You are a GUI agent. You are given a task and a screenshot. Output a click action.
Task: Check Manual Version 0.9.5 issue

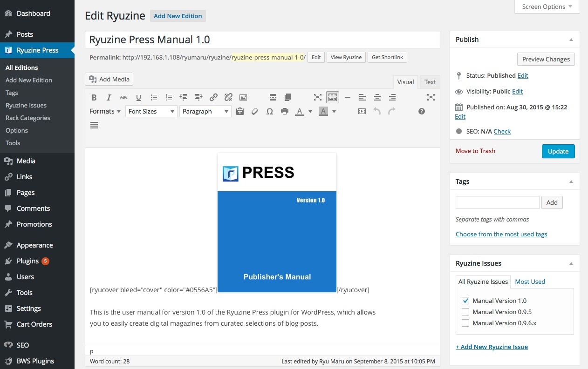click(x=465, y=312)
